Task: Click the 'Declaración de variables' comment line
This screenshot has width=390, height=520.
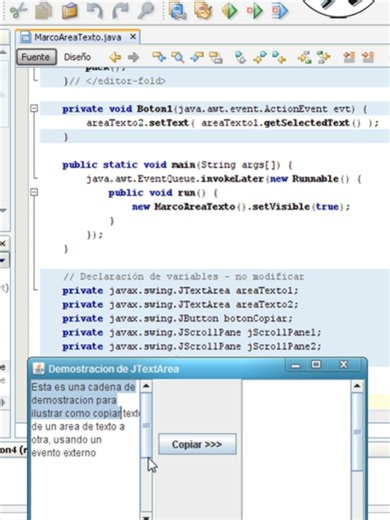Action: click(x=184, y=276)
